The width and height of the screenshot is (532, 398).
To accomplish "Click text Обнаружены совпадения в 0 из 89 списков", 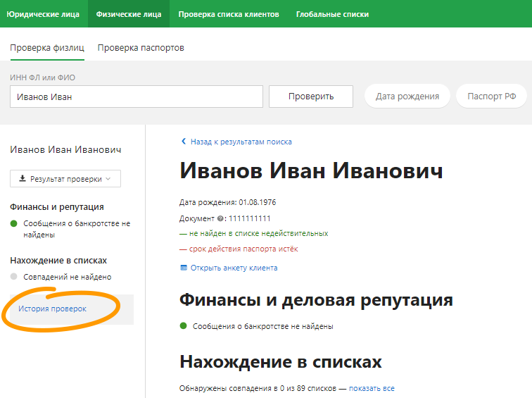I will pyautogui.click(x=258, y=388).
